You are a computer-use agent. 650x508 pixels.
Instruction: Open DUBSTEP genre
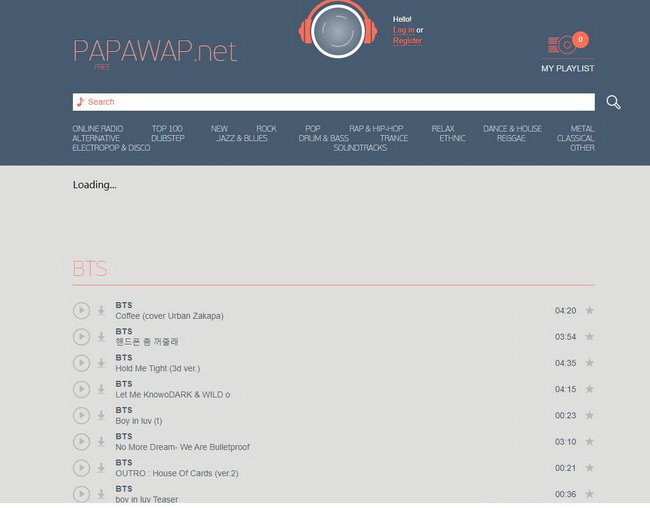coord(168,138)
